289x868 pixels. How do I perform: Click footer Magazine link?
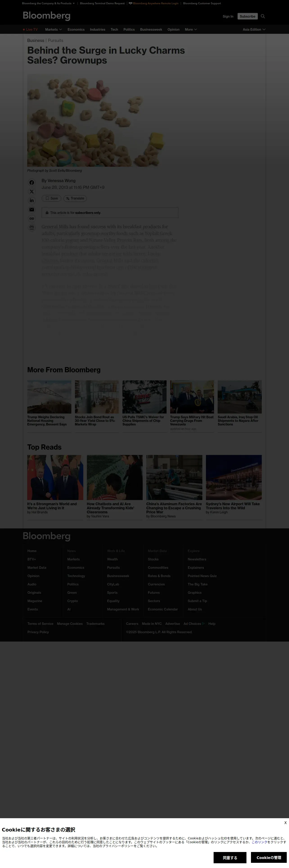(x=35, y=601)
